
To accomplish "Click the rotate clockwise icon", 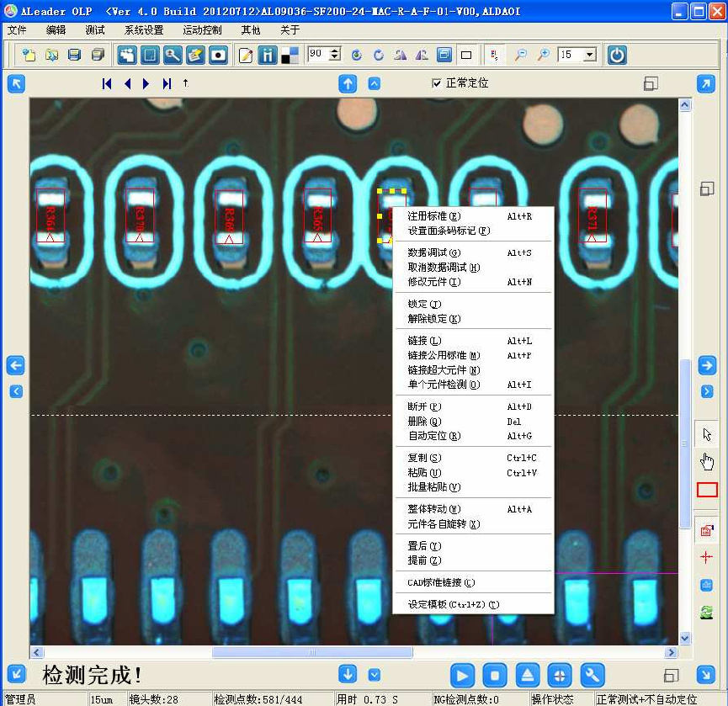I will (379, 56).
